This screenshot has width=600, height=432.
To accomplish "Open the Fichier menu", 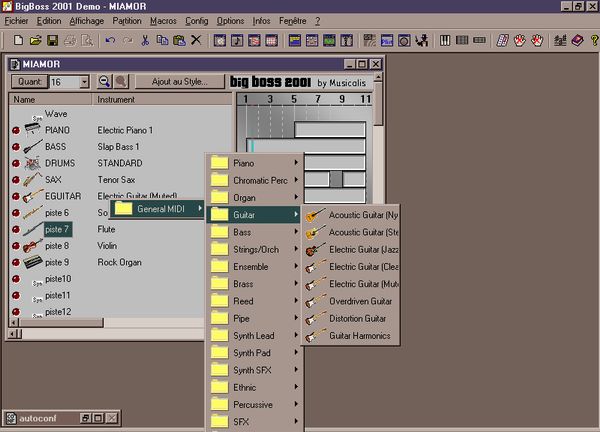I will [16, 21].
